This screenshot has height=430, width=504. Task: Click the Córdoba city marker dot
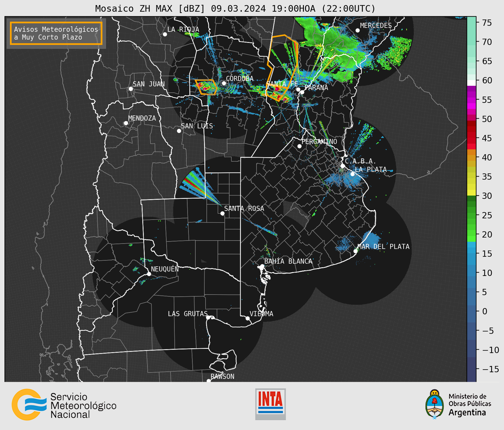pos(224,83)
